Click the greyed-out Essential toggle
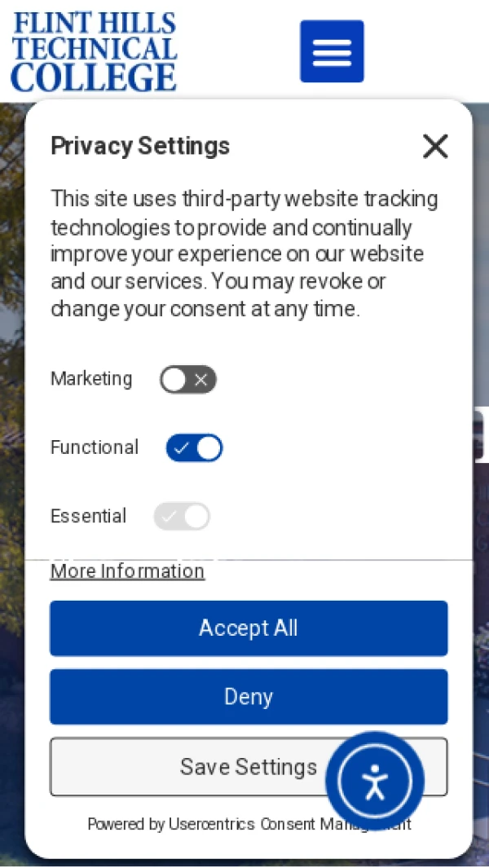The image size is (489, 868). 182,517
